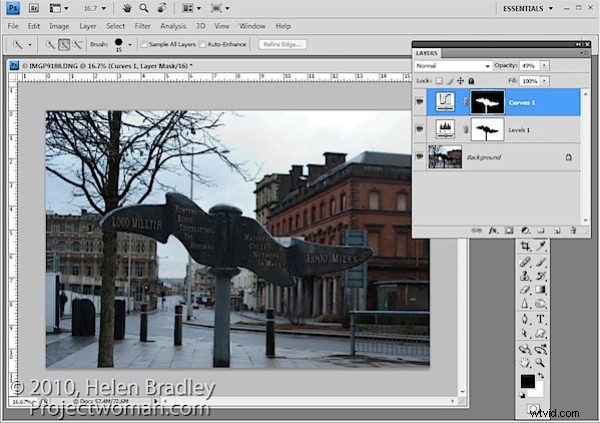This screenshot has height=423, width=600.
Task: Select the Type tool
Action: click(540, 319)
